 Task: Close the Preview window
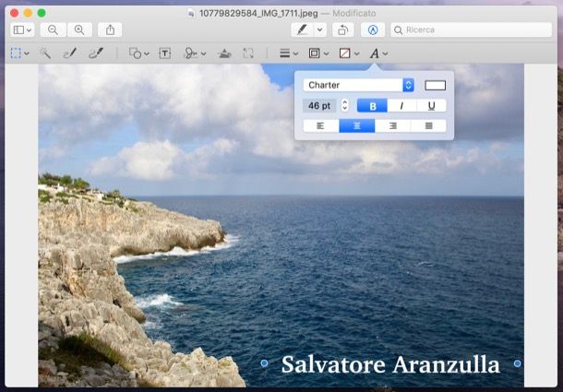click(x=15, y=13)
